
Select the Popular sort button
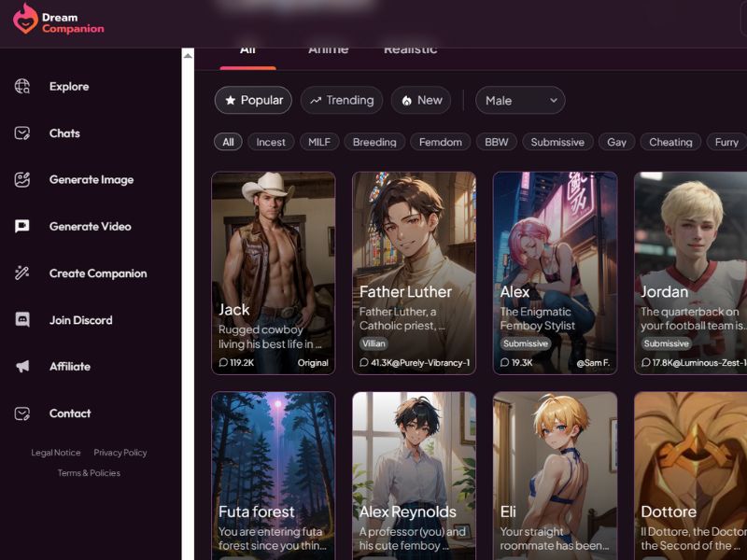click(x=253, y=100)
